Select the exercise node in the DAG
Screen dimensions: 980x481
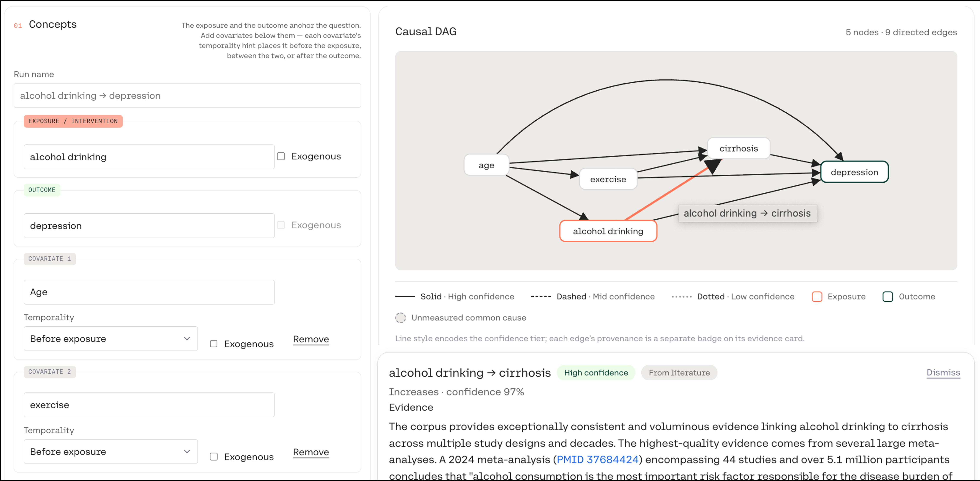point(608,179)
